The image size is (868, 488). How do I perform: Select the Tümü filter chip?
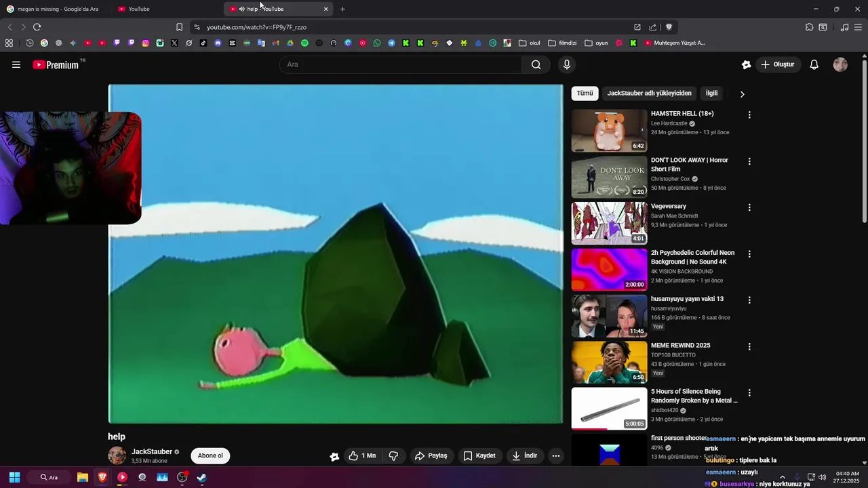tap(585, 94)
